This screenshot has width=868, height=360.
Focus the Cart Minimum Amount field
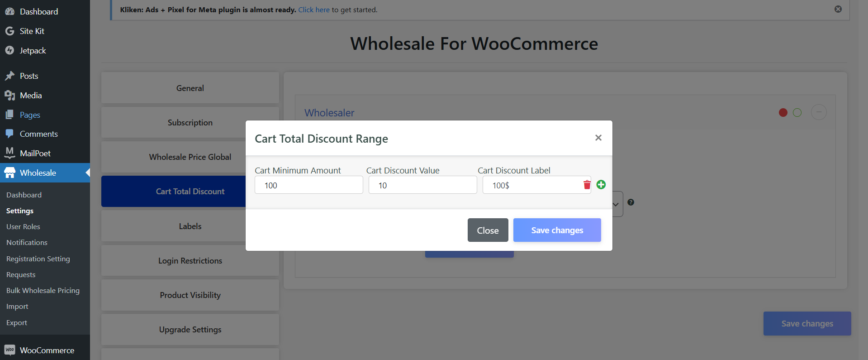click(309, 185)
